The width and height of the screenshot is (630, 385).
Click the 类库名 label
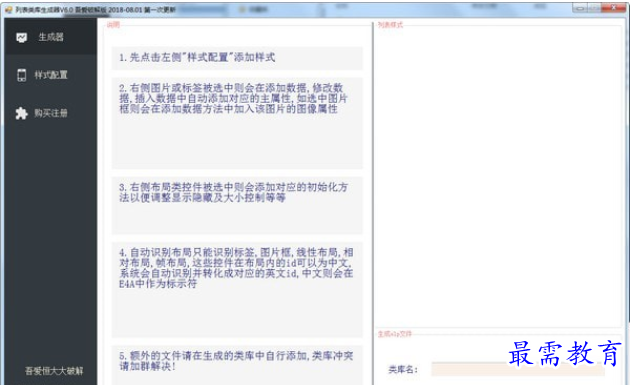pos(403,369)
